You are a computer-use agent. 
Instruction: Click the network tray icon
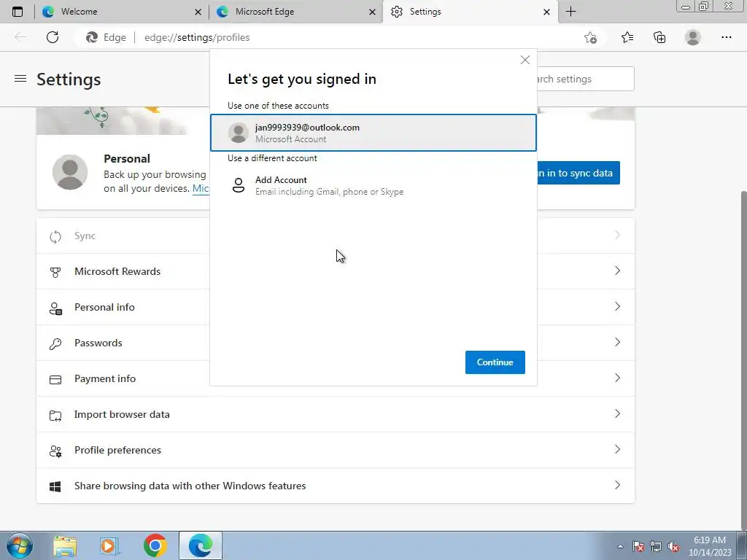click(656, 547)
